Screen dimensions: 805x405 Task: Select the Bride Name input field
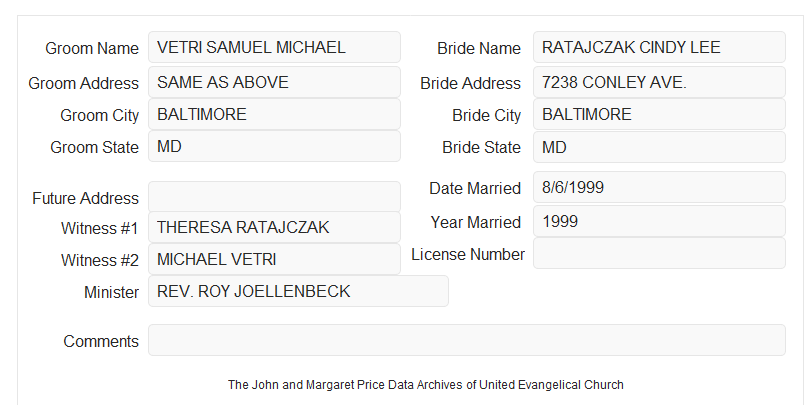pyautogui.click(x=659, y=47)
